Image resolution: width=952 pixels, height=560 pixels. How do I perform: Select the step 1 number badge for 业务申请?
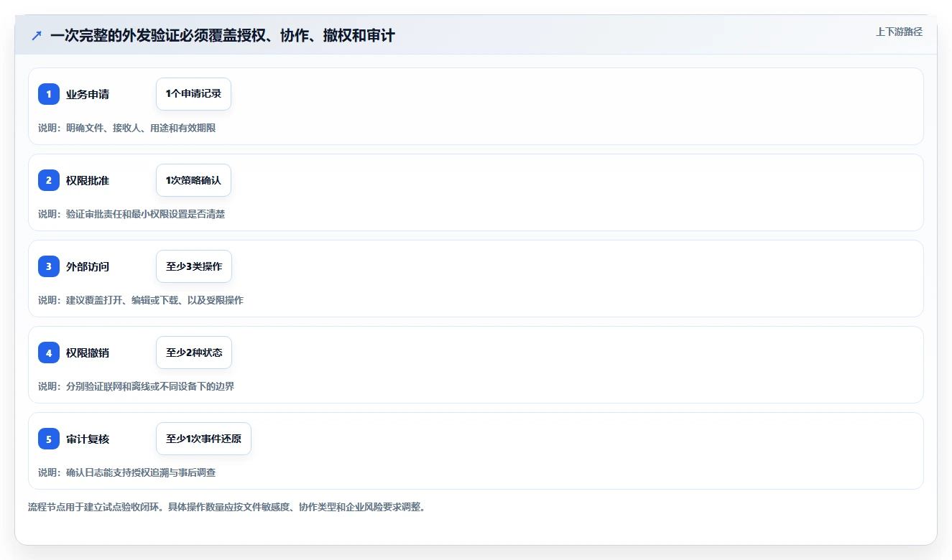49,94
